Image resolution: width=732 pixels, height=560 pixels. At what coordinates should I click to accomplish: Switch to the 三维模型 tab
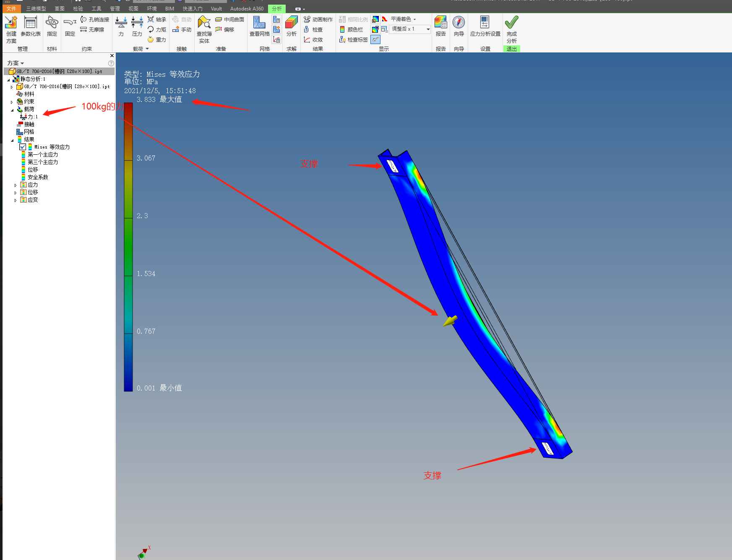click(36, 8)
